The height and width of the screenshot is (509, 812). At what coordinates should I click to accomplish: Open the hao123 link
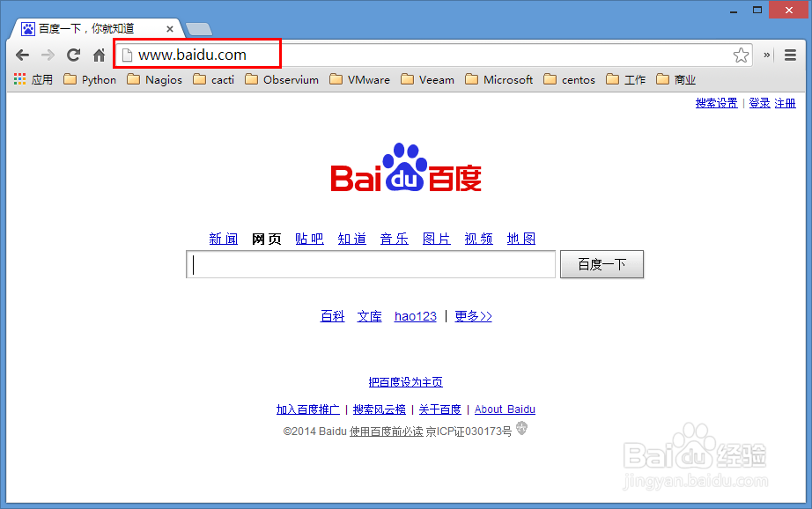click(416, 316)
